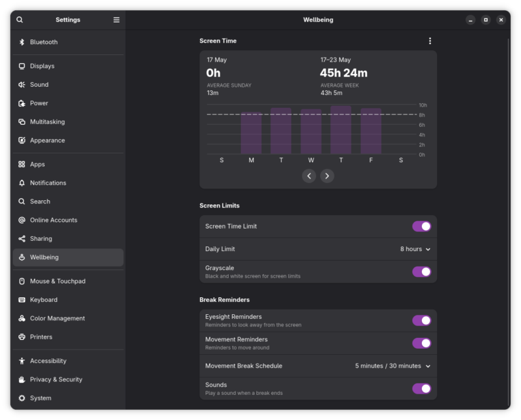Click Wednesday's screen time bar
Viewport: 521px width, 420px height.
tap(311, 132)
